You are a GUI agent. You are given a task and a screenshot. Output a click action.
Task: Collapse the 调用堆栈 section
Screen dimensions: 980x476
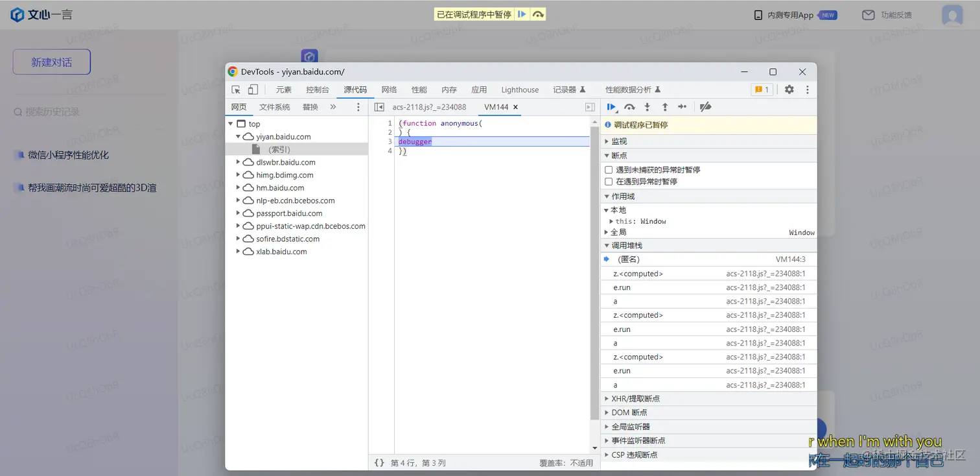coord(708,246)
